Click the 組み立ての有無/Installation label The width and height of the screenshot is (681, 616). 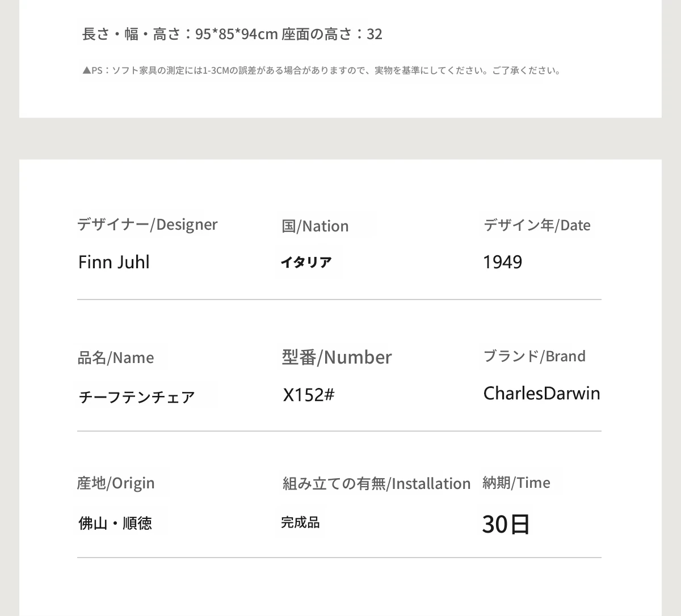tap(376, 484)
